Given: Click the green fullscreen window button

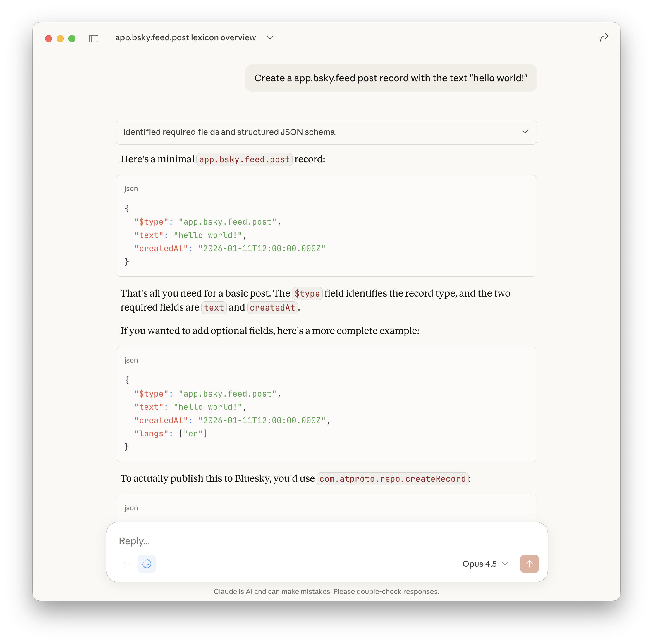Looking at the screenshot, I should tap(72, 39).
